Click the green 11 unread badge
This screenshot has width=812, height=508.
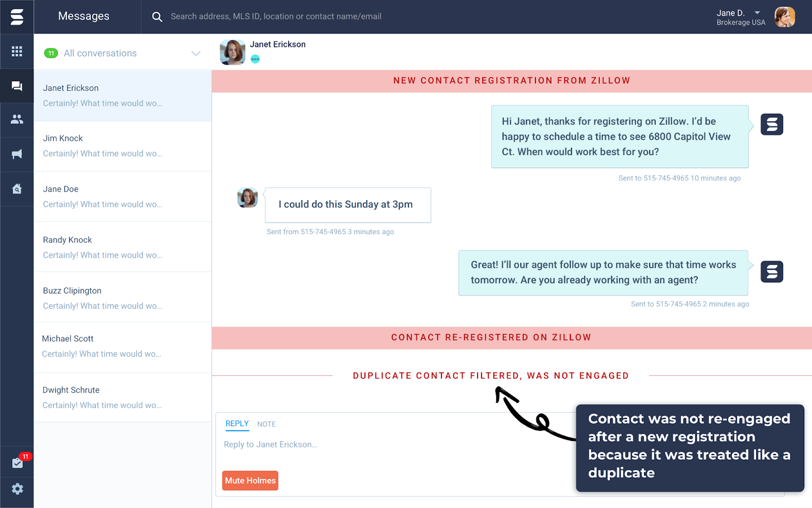(x=51, y=53)
